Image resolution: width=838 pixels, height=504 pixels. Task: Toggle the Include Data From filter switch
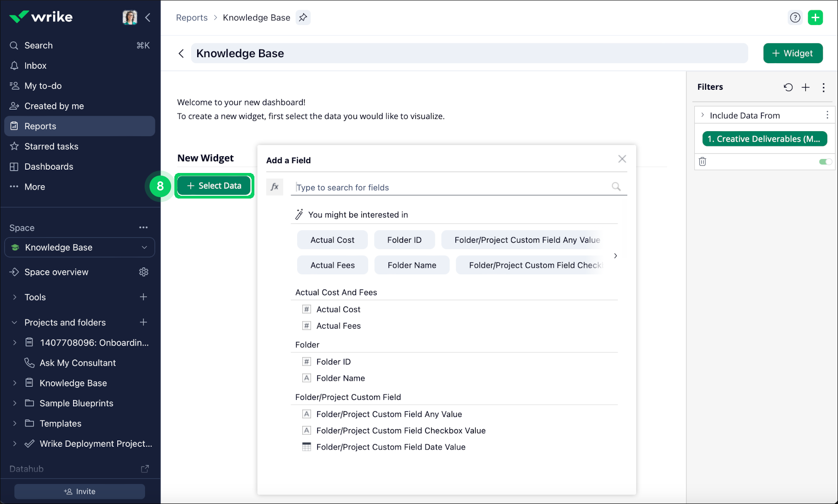click(x=825, y=162)
